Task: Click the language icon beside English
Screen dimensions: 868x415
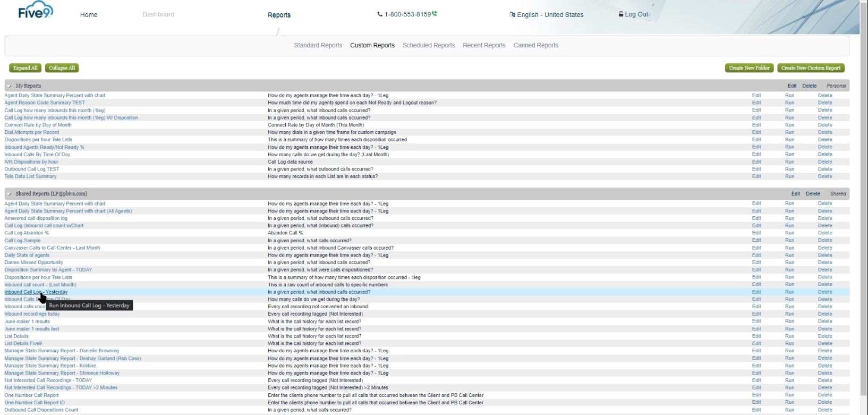Action: [x=512, y=15]
